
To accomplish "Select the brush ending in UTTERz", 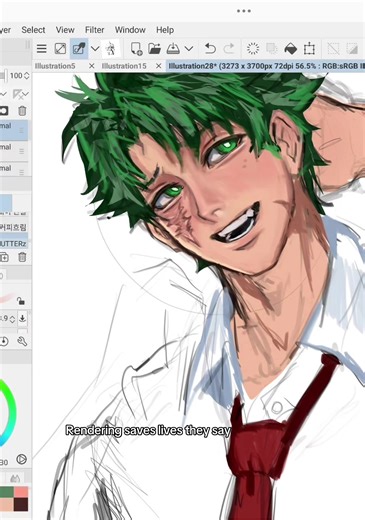I will click(14, 244).
